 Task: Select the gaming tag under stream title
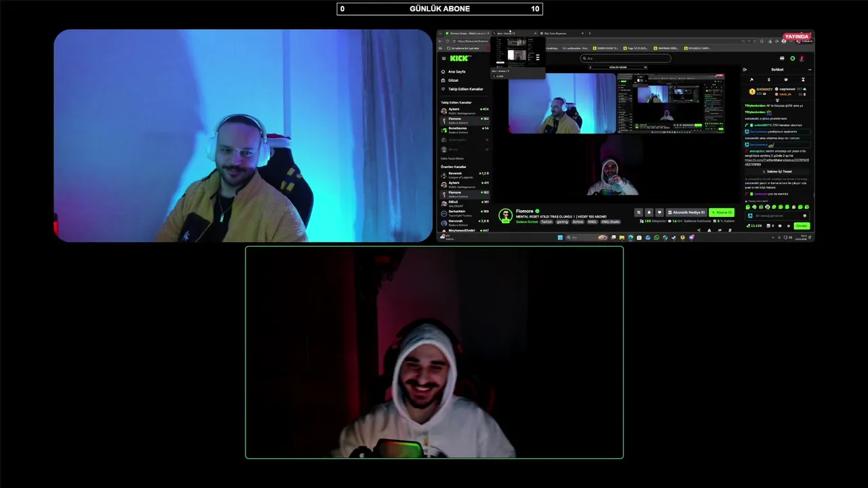[563, 222]
